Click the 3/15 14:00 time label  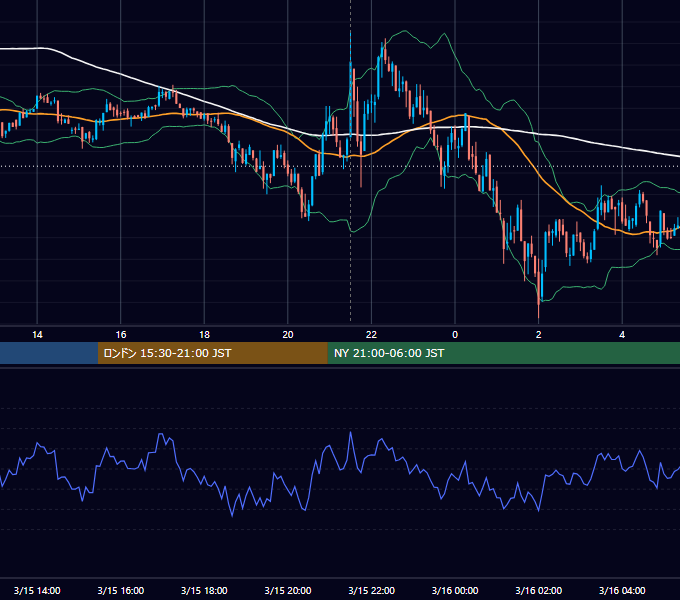point(37,590)
